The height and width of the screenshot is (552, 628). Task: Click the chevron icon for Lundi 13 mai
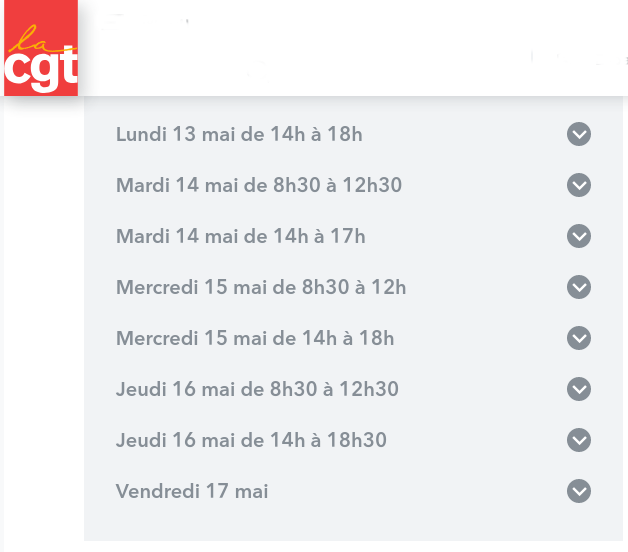[x=579, y=134]
